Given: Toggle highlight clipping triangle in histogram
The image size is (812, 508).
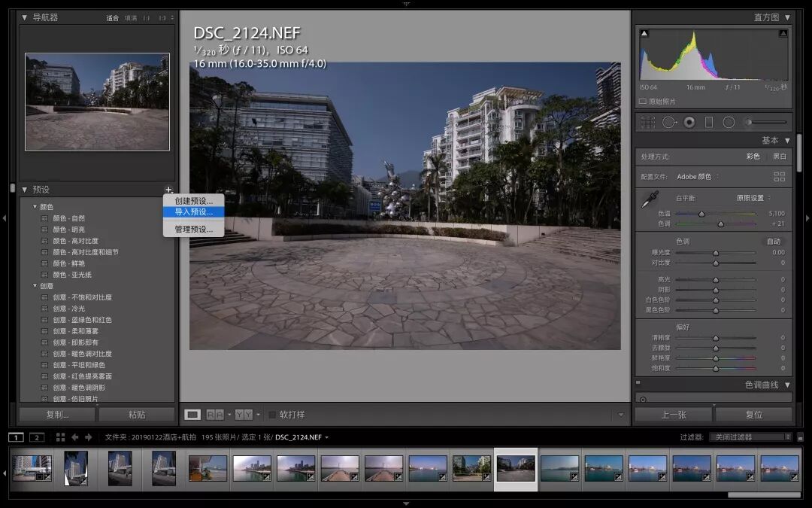Looking at the screenshot, I should coord(783,34).
